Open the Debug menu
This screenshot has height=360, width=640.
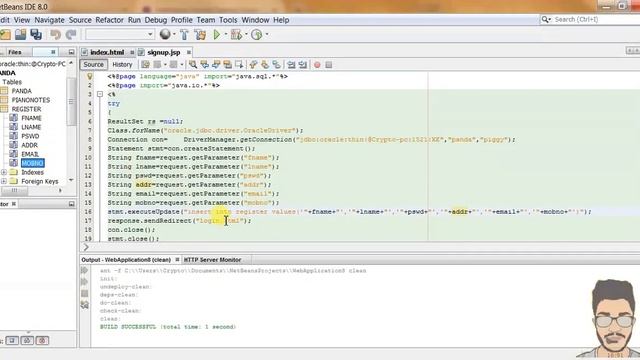coord(156,20)
